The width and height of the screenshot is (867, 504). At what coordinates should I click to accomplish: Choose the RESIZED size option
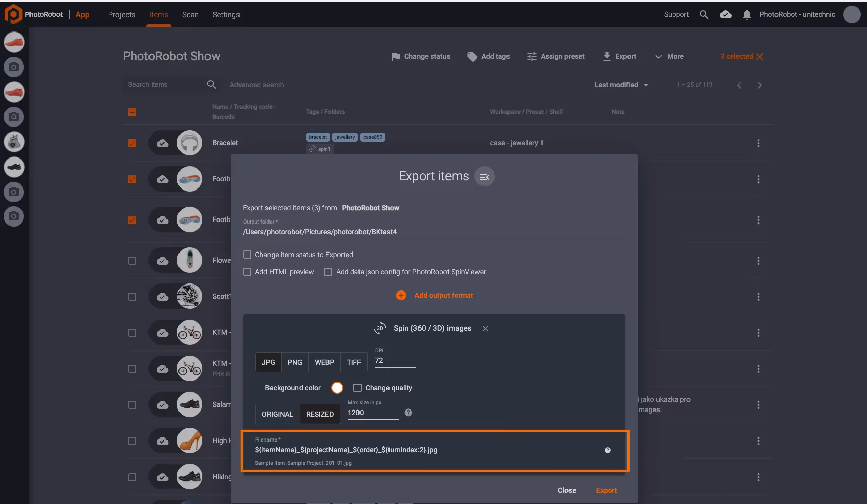(320, 414)
